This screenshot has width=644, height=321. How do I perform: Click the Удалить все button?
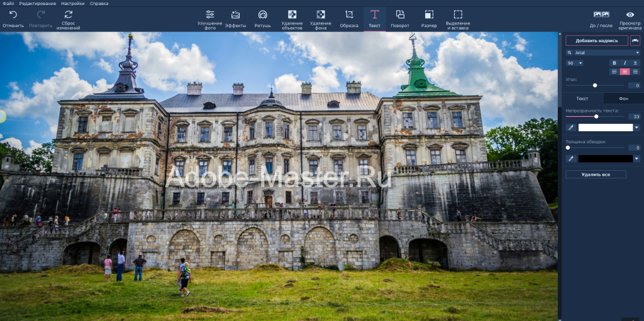[596, 175]
